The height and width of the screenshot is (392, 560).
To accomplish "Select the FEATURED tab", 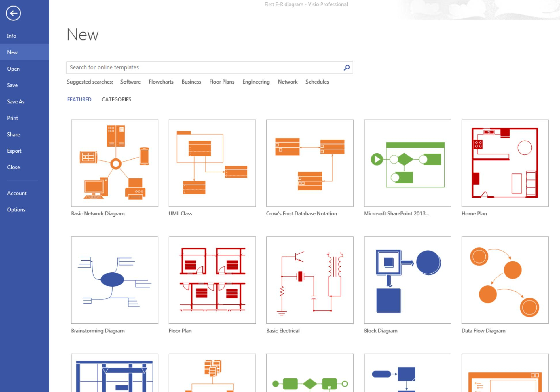I will pyautogui.click(x=79, y=100).
